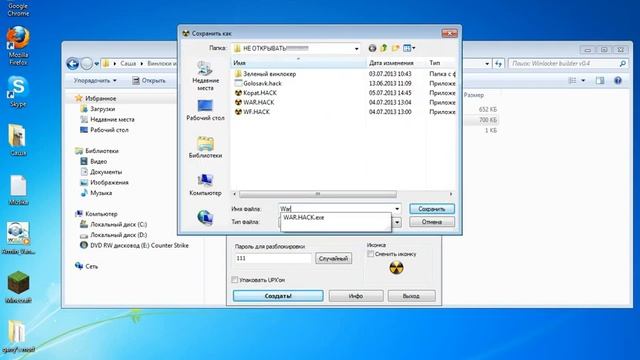Open Explorer address bar dropdown arrow
Screen dimensions: 640x360
click(x=487, y=64)
